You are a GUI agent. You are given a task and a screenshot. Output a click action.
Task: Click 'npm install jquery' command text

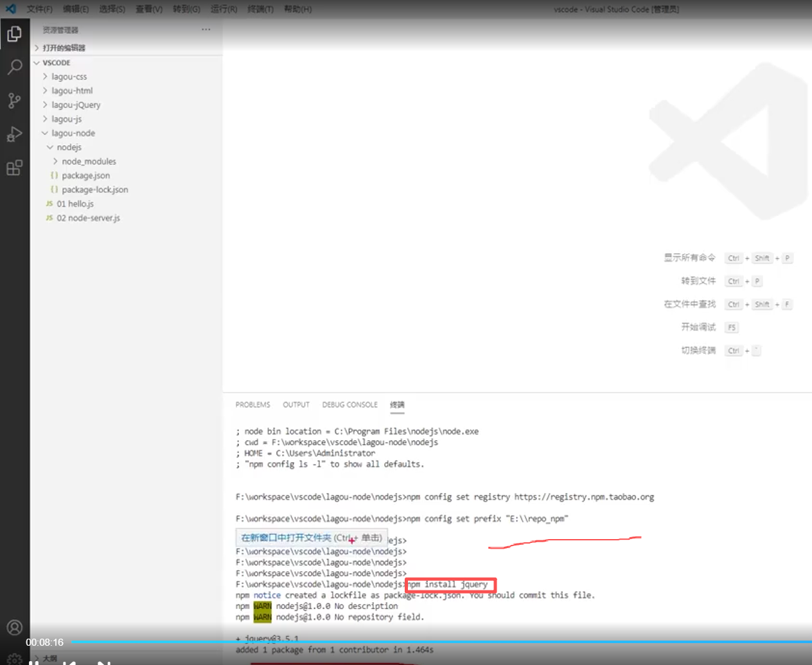coord(448,584)
